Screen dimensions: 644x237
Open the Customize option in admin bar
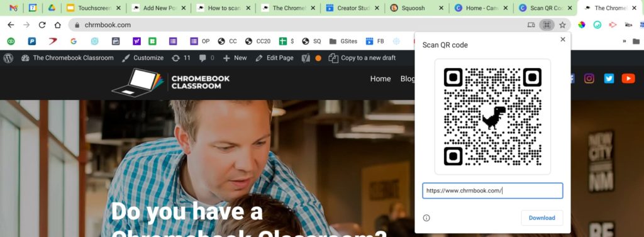[x=143, y=58]
